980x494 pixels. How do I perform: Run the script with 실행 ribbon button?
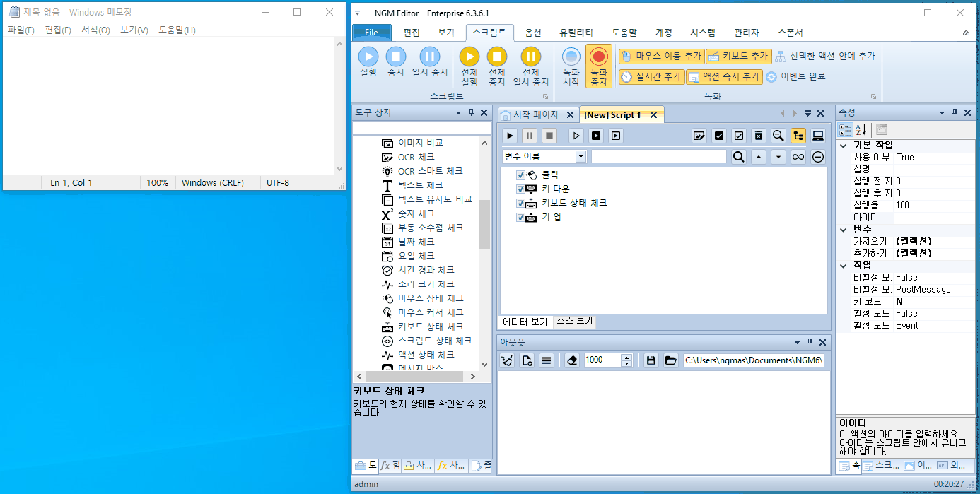[368, 61]
